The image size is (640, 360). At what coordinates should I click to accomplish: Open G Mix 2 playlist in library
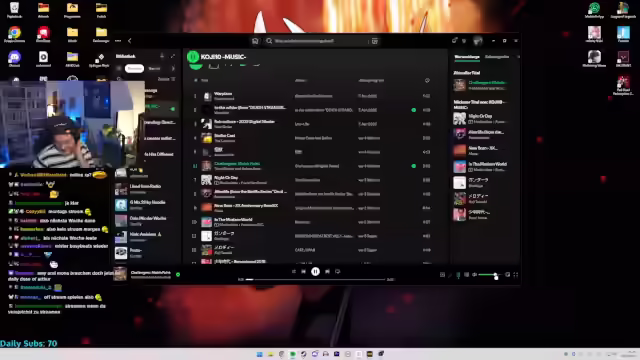(x=146, y=204)
